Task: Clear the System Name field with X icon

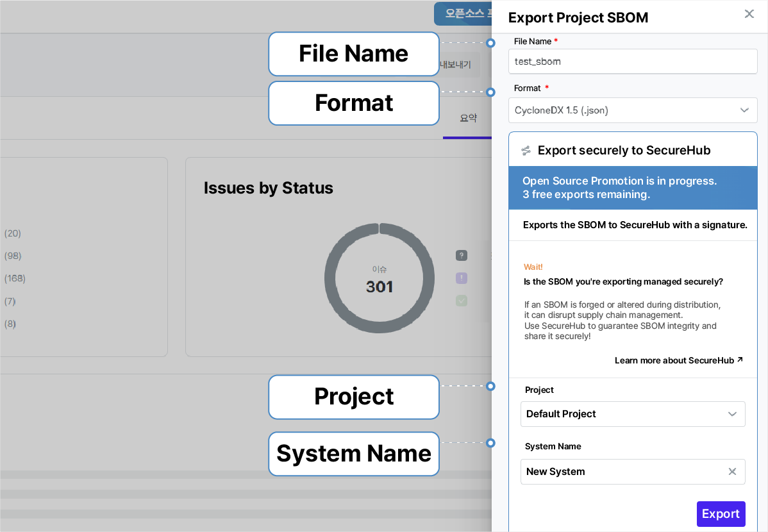Action: (x=731, y=472)
